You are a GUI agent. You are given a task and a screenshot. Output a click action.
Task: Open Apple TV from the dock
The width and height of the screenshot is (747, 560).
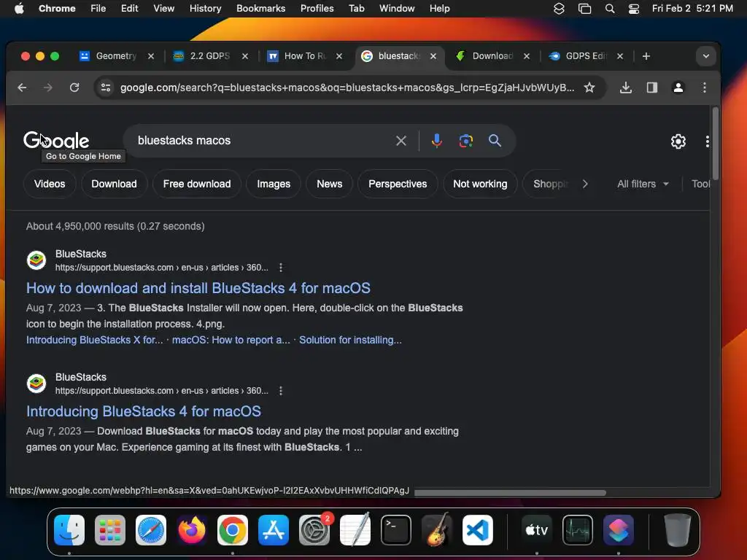[536, 530]
